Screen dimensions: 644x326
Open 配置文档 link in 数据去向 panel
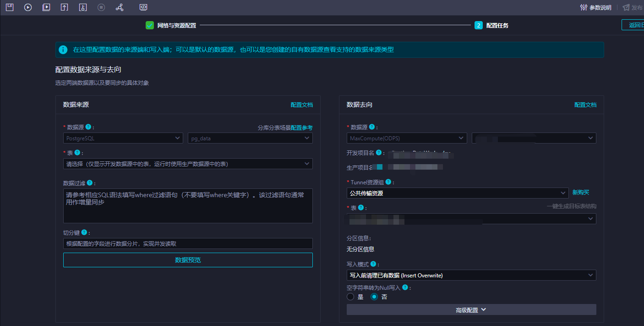click(x=585, y=105)
